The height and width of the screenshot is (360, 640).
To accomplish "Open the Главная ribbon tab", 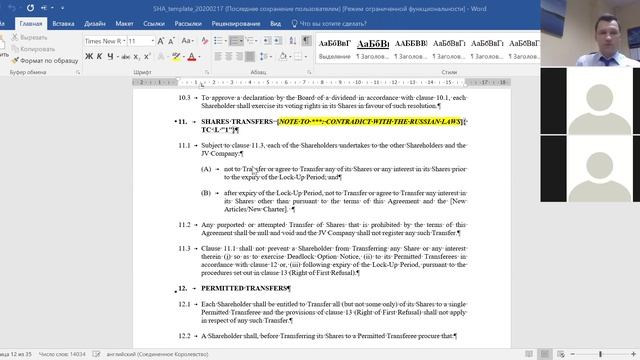I will 31,24.
